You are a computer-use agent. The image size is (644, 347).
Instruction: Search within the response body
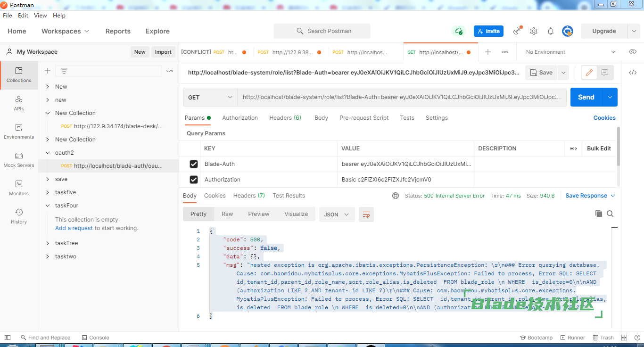click(610, 214)
